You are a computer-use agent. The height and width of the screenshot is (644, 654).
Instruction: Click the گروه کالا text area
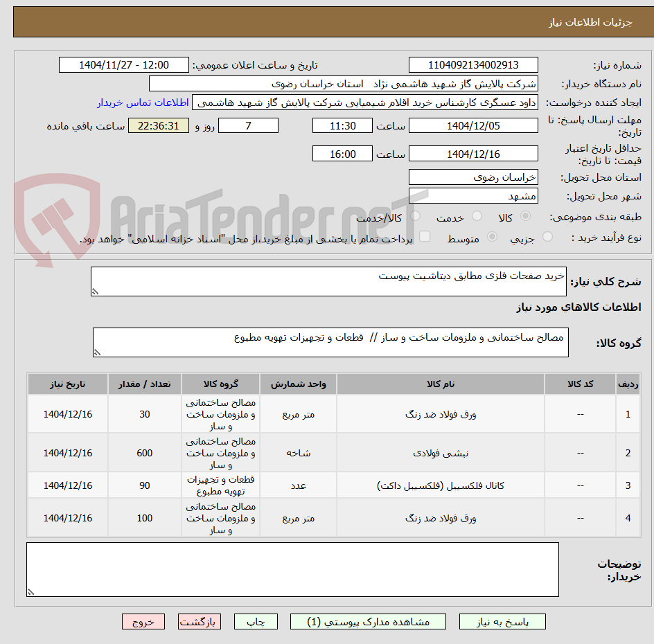pyautogui.click(x=330, y=342)
